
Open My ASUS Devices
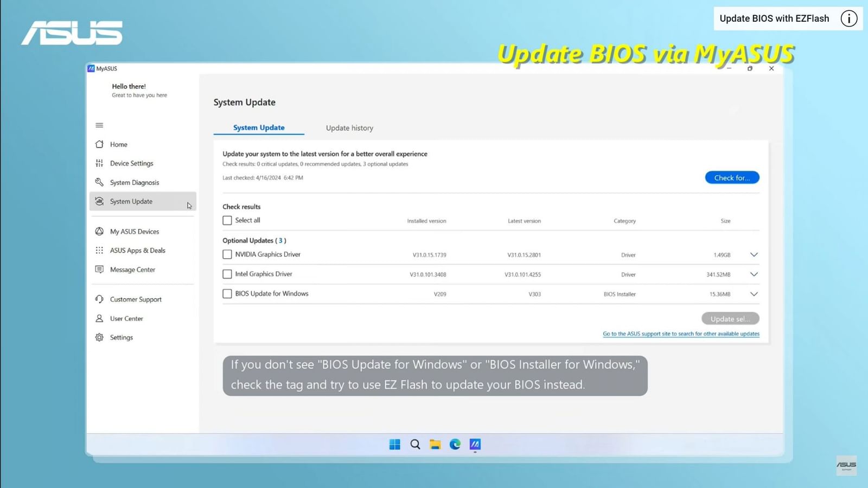point(134,232)
